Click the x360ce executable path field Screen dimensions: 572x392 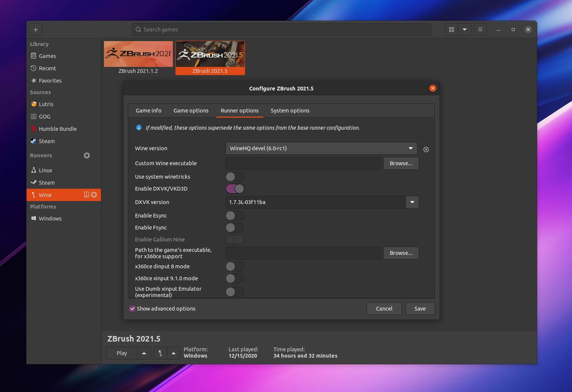303,253
